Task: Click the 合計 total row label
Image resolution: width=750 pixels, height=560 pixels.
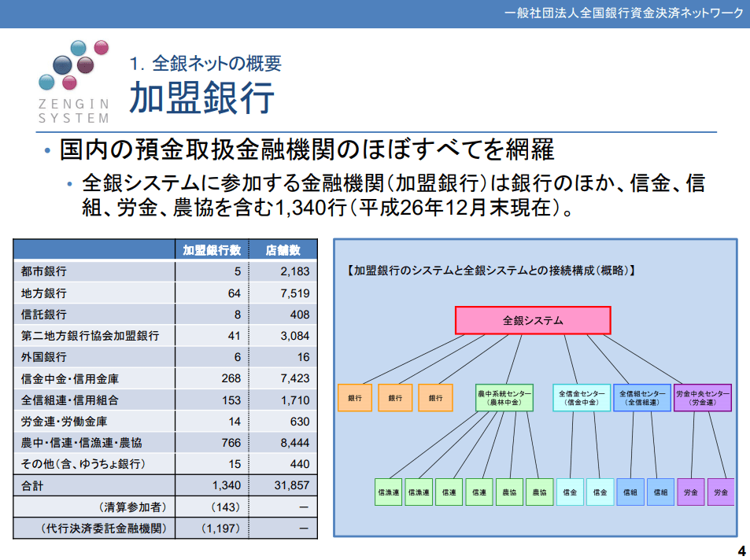Action: coord(33,485)
